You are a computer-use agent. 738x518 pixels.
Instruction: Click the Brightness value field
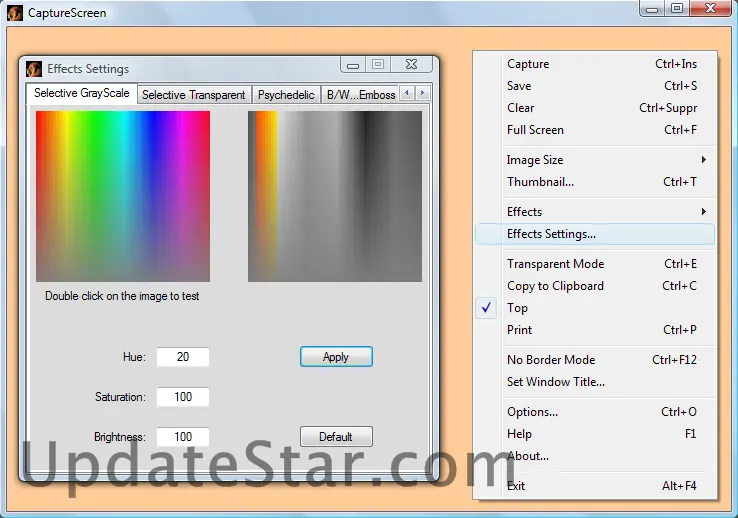pos(183,437)
